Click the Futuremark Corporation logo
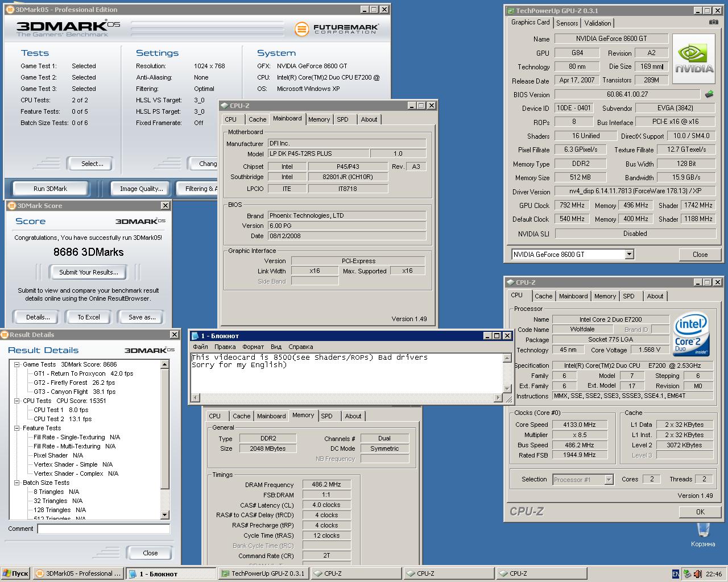 point(337,28)
